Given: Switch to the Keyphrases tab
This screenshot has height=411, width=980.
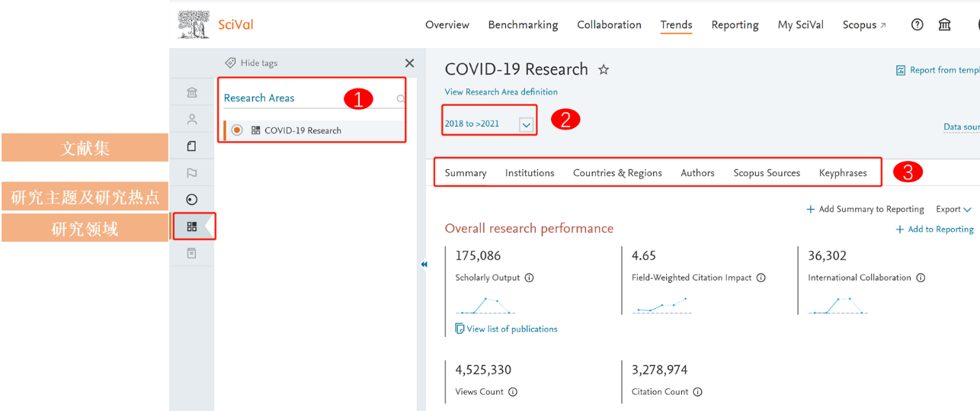Looking at the screenshot, I should click(x=842, y=173).
